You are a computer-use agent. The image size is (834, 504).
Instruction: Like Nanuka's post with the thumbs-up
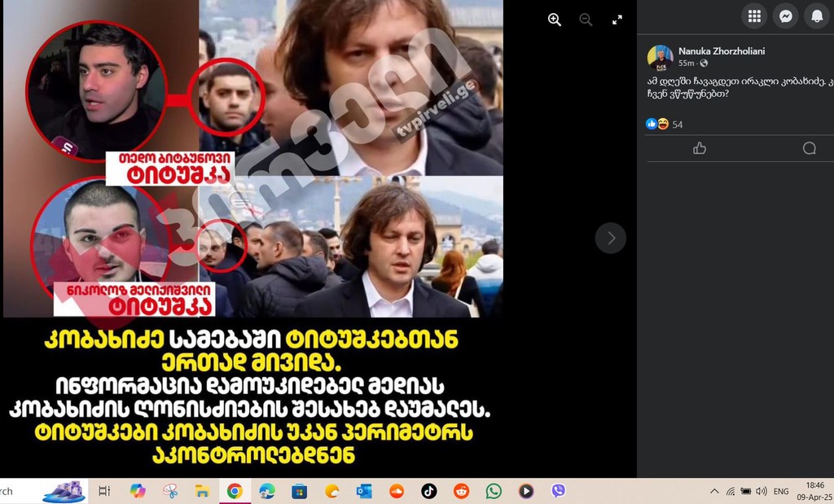pyautogui.click(x=699, y=148)
